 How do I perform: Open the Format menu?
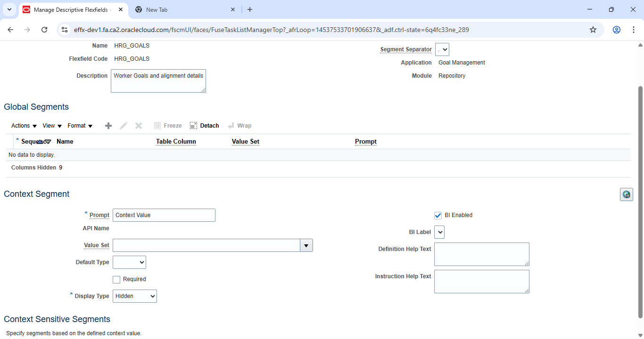click(x=80, y=126)
